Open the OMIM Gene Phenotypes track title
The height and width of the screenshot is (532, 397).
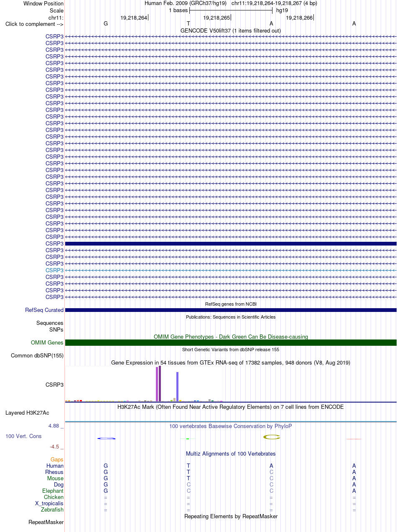pos(231,337)
